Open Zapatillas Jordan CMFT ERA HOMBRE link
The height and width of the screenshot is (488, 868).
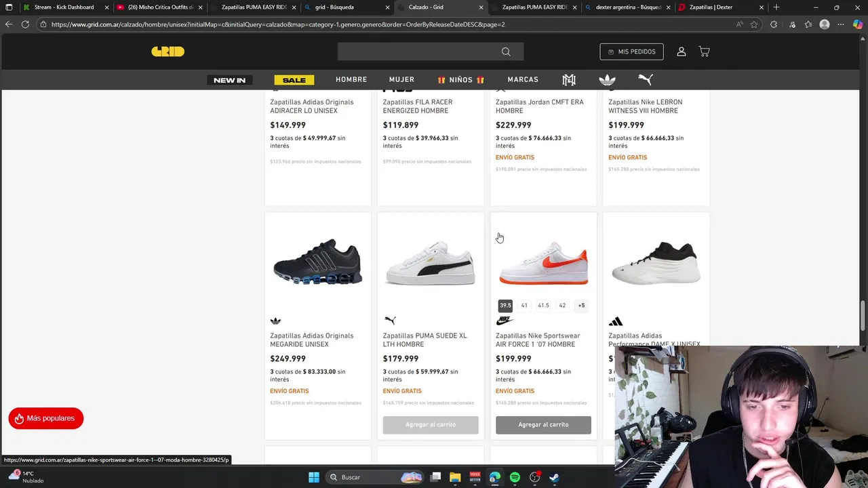(540, 106)
